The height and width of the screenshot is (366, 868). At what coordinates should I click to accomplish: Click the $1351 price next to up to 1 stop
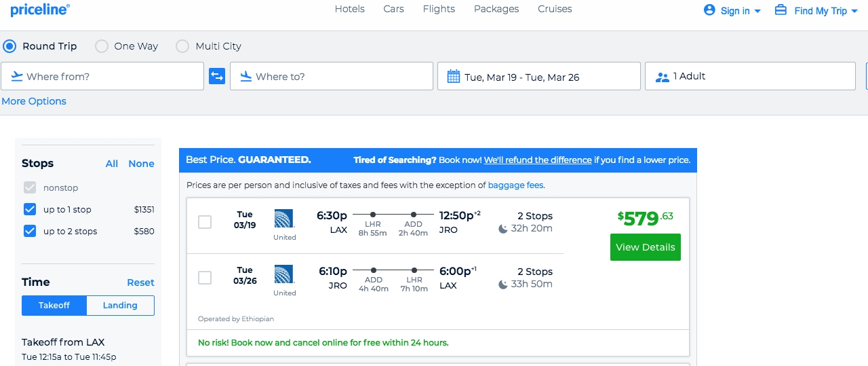coord(144,210)
